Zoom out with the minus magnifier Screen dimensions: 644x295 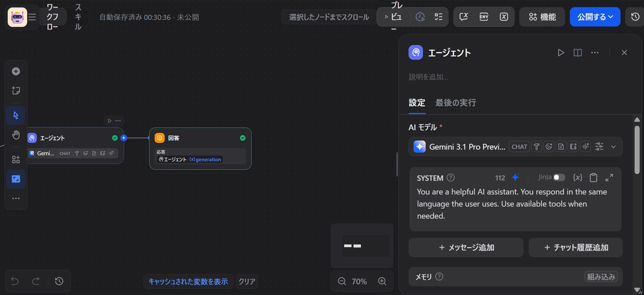tap(342, 281)
